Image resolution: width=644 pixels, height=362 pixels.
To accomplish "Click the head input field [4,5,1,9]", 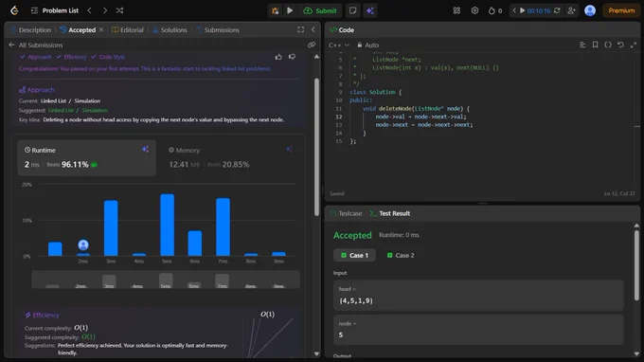I will click(x=478, y=296).
